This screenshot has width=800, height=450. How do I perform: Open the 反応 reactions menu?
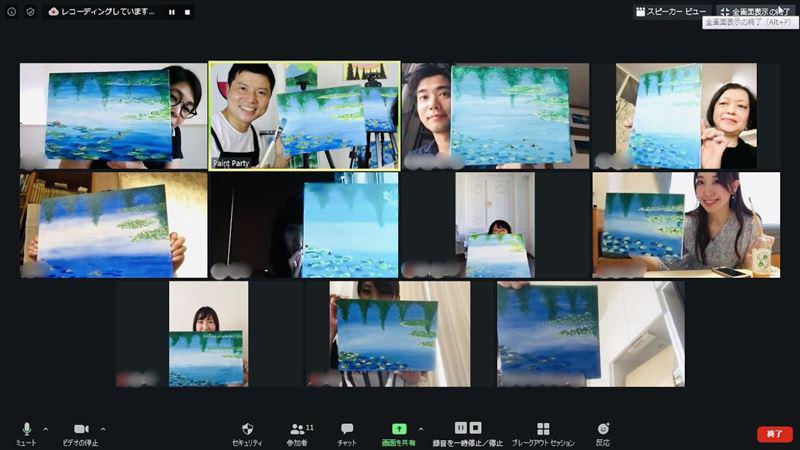pos(603,434)
